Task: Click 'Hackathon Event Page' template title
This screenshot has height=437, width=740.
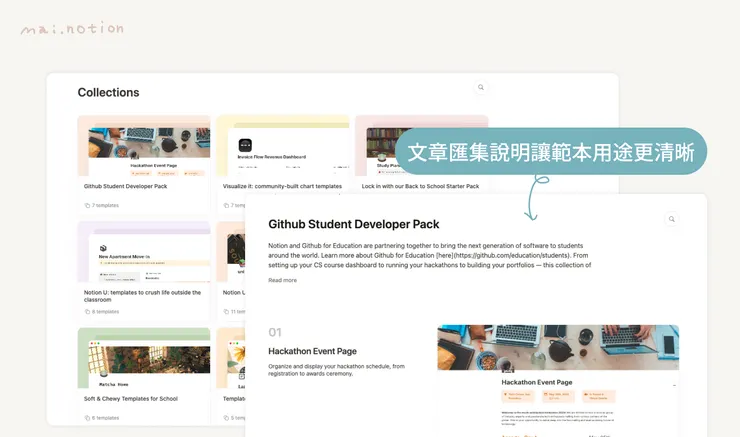Action: click(x=312, y=351)
